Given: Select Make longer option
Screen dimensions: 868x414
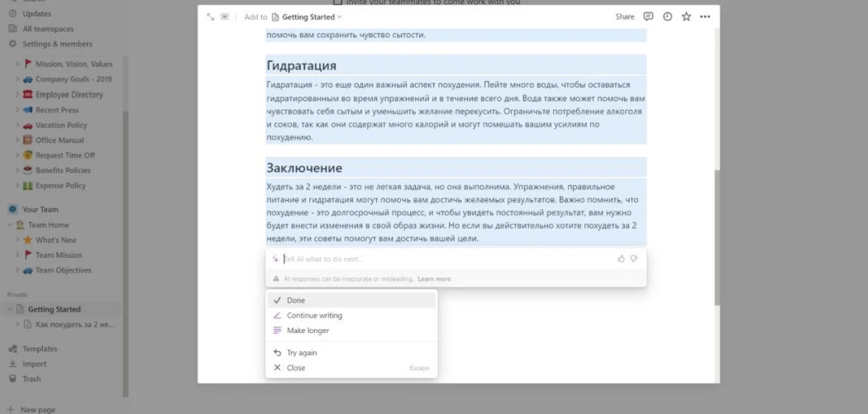Looking at the screenshot, I should [351, 331].
